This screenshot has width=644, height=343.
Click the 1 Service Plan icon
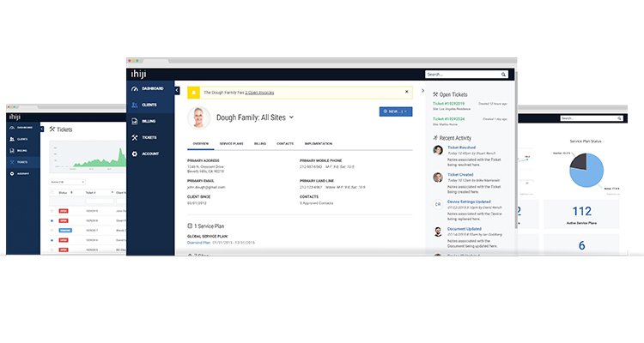190,226
